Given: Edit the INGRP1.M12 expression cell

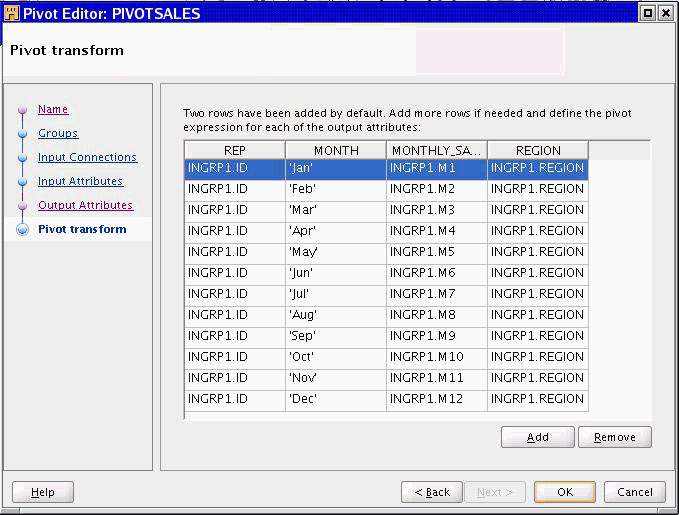Looking at the screenshot, I should (x=437, y=399).
